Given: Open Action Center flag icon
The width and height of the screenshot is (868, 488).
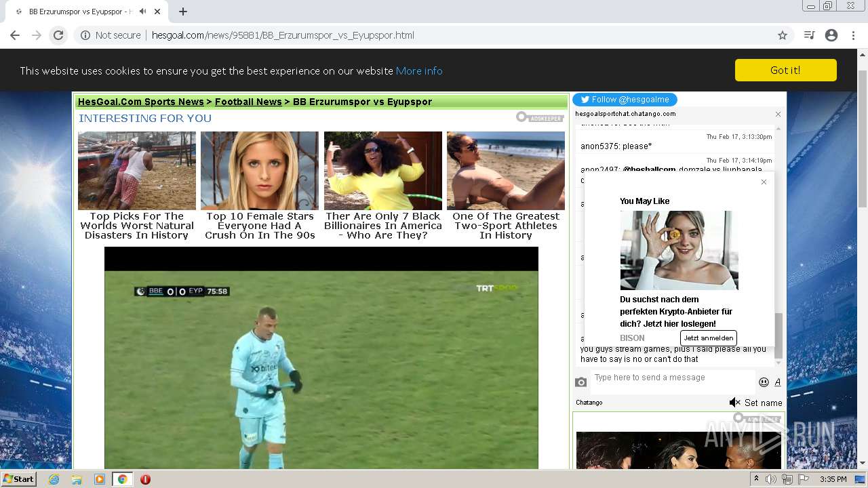Looking at the screenshot, I should (x=803, y=479).
